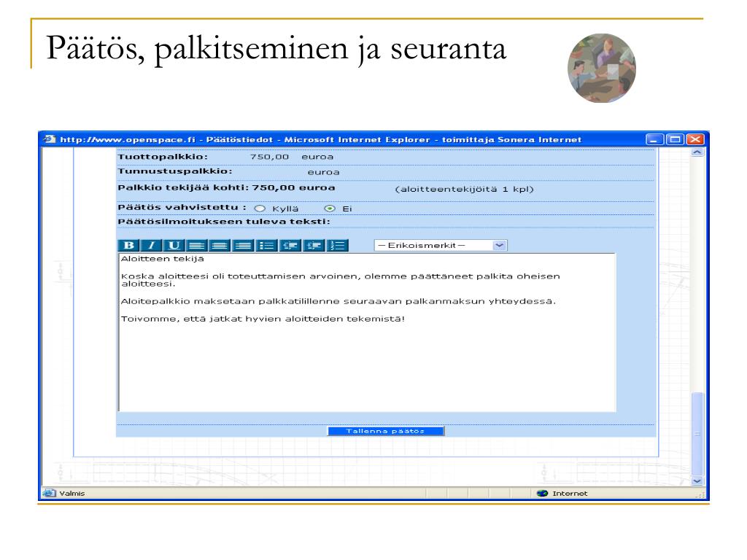Open the Erikoismerkit dropdown
Screen dimensions: 747x560
click(x=441, y=245)
